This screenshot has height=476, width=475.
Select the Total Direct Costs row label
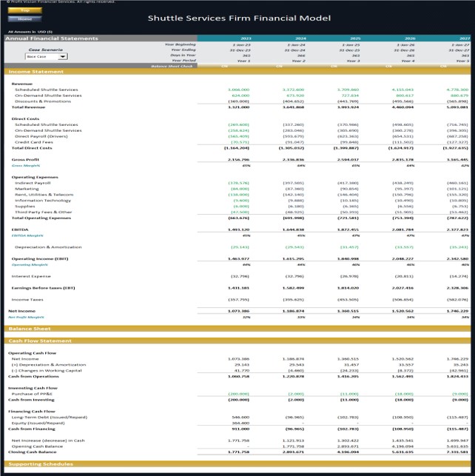tap(32, 148)
